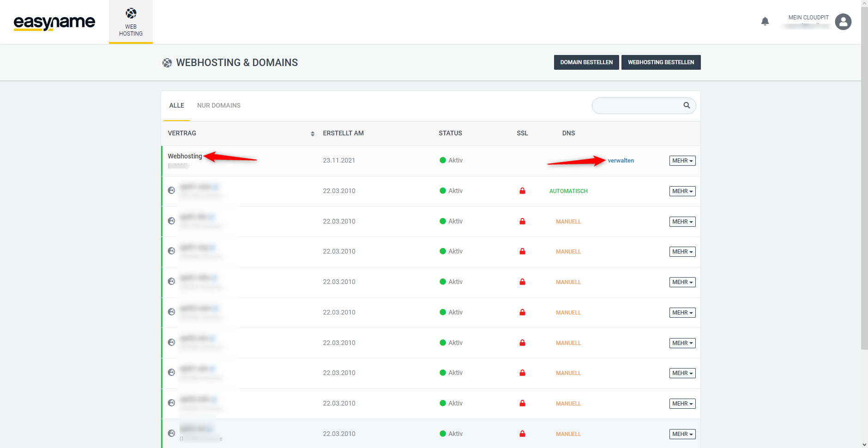Click the DOMAIN BESTELLEN button
The width and height of the screenshot is (868, 448).
[586, 62]
